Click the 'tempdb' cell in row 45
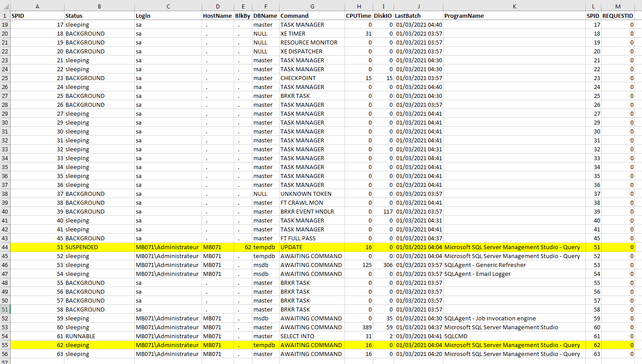The image size is (642, 364). click(x=266, y=256)
